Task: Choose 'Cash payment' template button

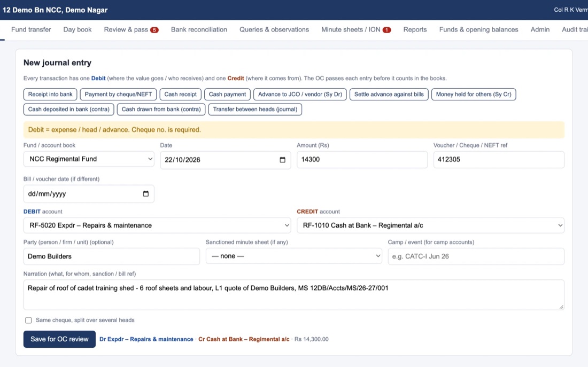Action: coord(227,95)
